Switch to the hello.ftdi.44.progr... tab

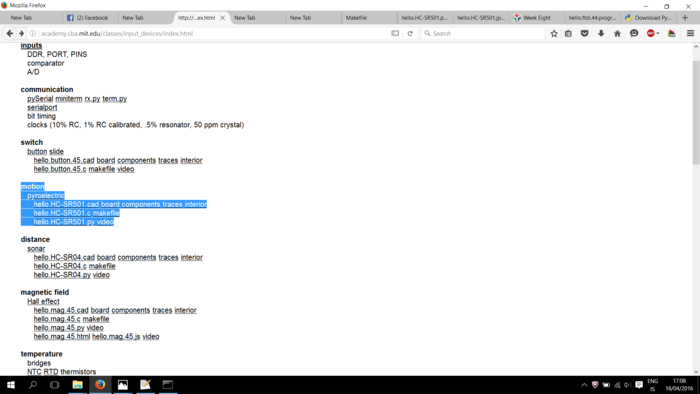coord(592,18)
